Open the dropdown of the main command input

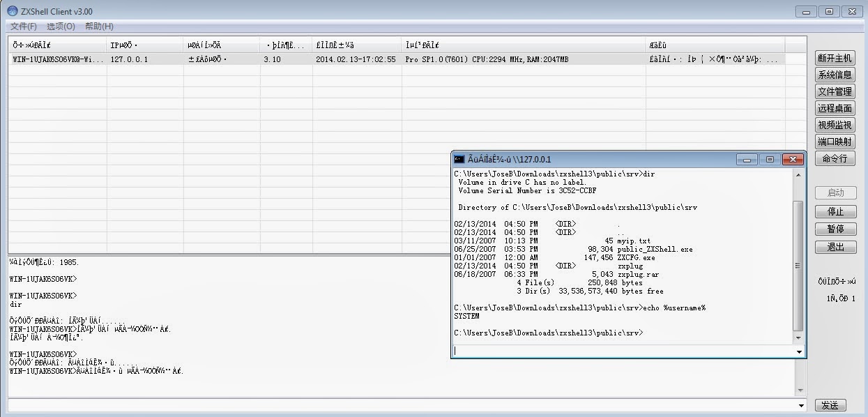coord(802,405)
